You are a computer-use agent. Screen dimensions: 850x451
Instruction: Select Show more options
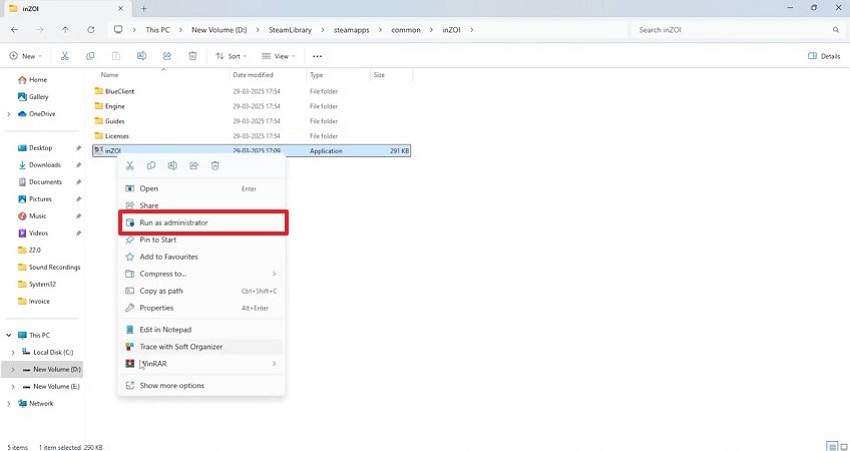tap(202, 385)
